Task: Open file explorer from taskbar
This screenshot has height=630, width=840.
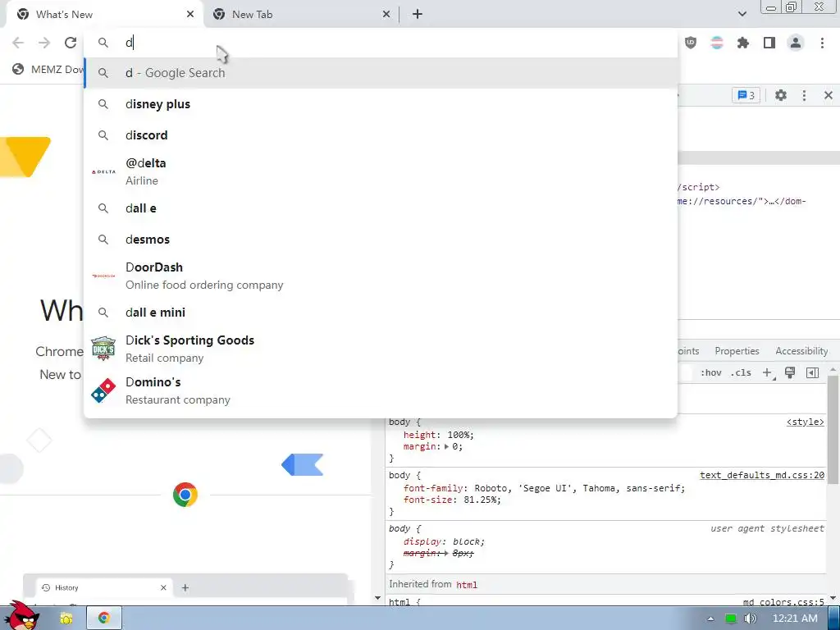Action: pyautogui.click(x=66, y=619)
